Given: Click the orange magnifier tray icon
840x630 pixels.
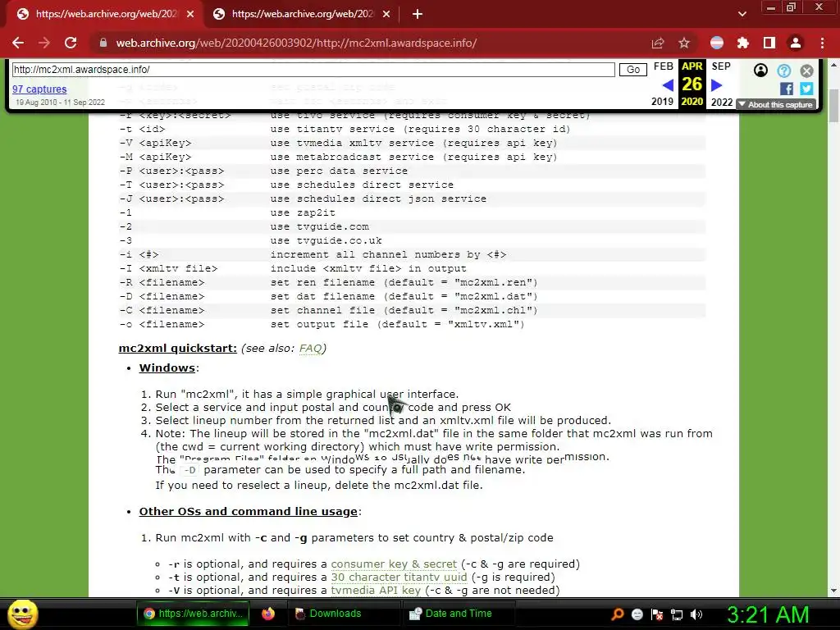Looking at the screenshot, I should pyautogui.click(x=617, y=614).
